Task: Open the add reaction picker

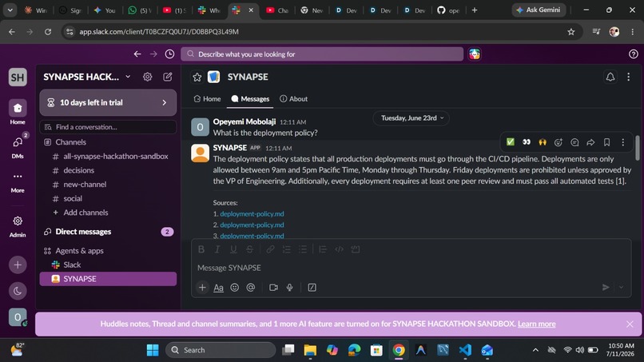Action: point(559,142)
